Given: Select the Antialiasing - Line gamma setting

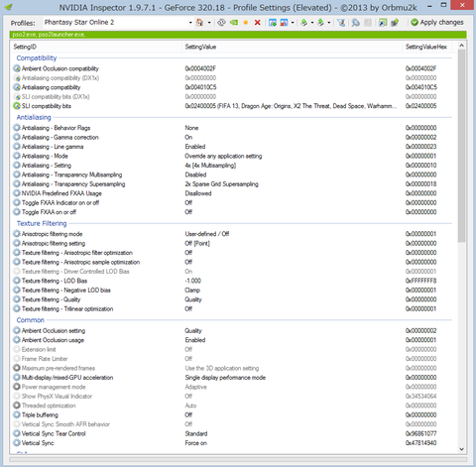Looking at the screenshot, I should pos(233,147).
